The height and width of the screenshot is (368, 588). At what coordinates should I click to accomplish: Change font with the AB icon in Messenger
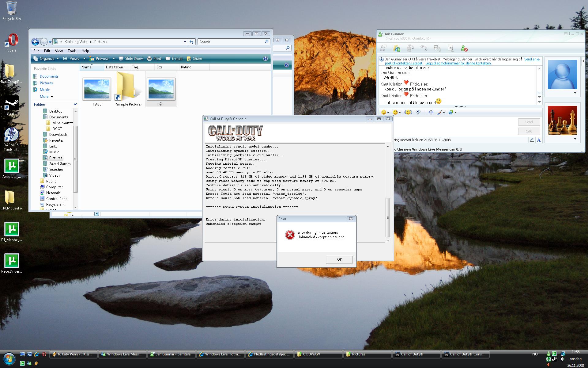point(431,112)
